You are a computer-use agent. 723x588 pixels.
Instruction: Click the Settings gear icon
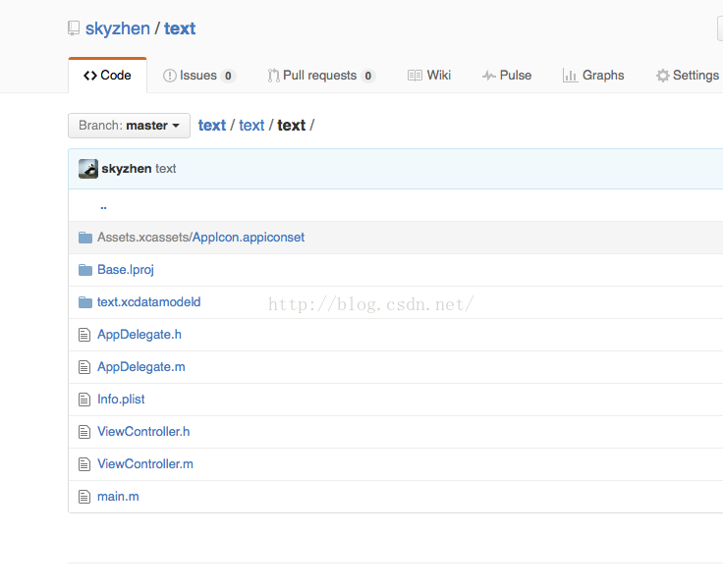pos(663,76)
